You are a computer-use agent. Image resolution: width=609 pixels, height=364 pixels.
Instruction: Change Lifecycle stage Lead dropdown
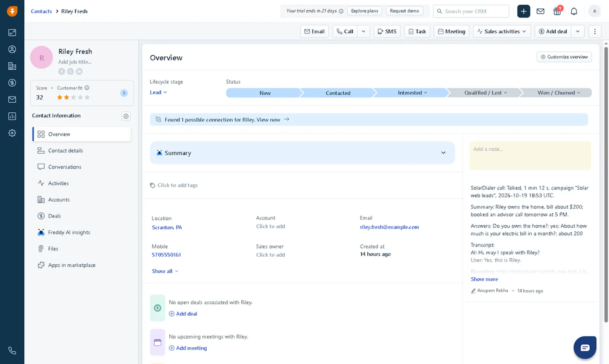tap(158, 92)
